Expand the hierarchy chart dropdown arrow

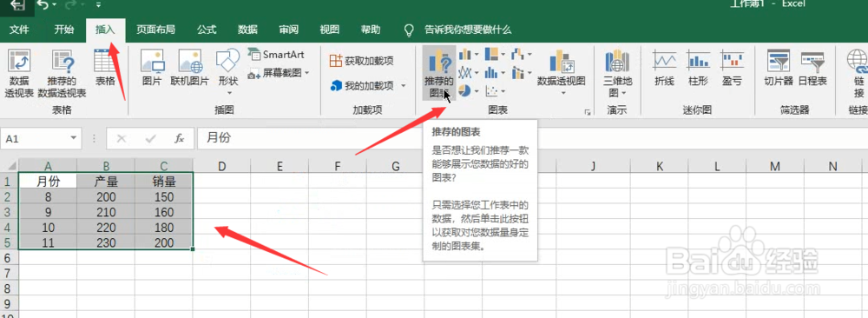[x=503, y=55]
